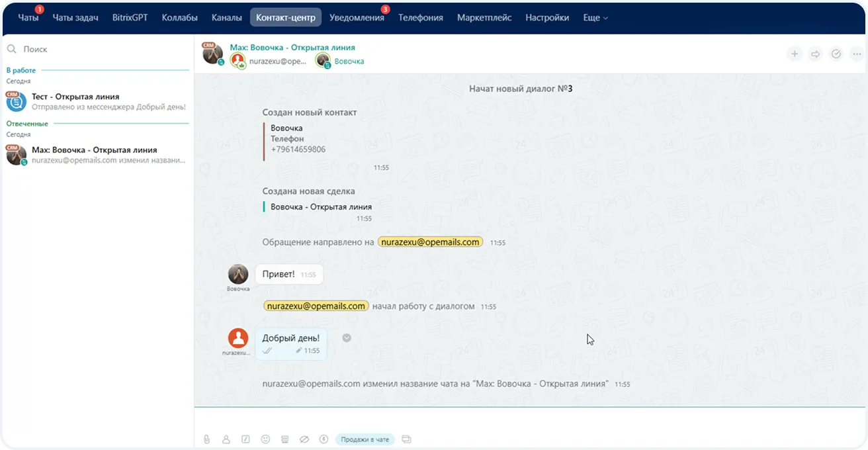This screenshot has height=450, width=868.
Task: Open the three-dots menu in chat header
Action: 857,54
